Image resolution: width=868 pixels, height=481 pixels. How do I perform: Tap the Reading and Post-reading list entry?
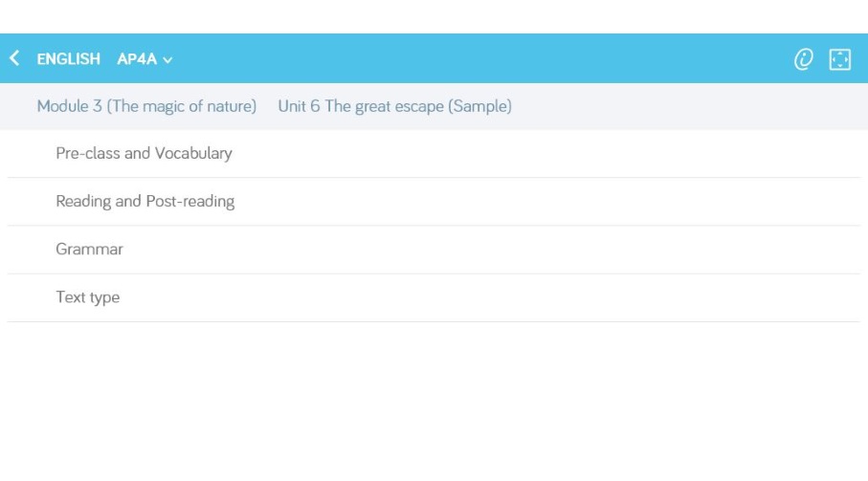coord(434,201)
